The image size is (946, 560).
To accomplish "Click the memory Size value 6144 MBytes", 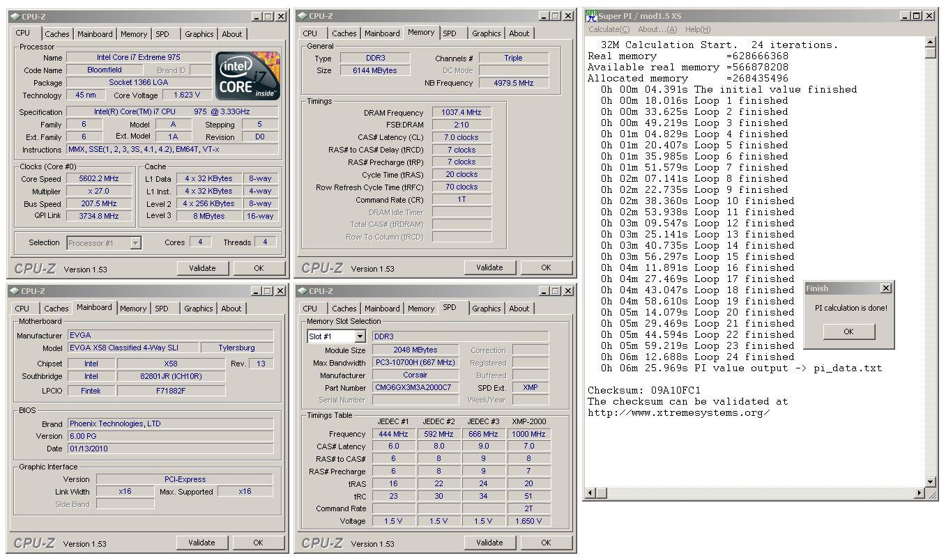I will pyautogui.click(x=376, y=70).
